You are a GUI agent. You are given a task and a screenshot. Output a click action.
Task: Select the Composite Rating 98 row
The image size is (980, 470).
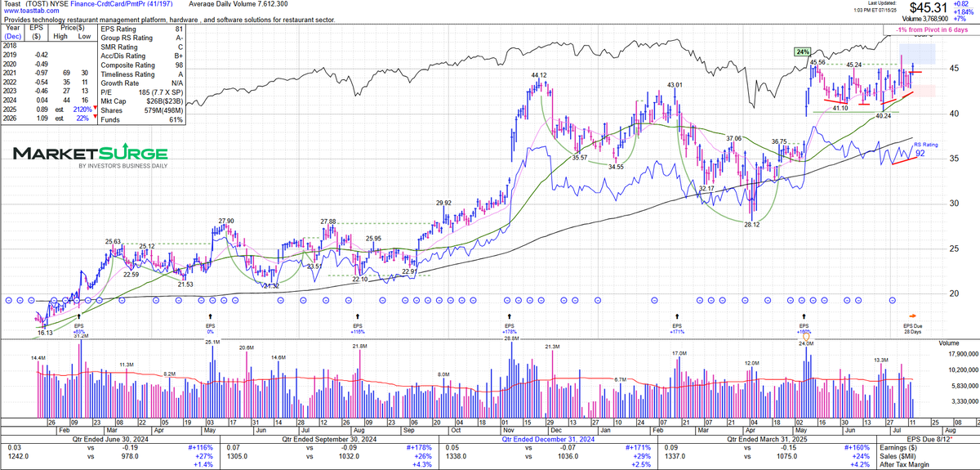pos(143,65)
